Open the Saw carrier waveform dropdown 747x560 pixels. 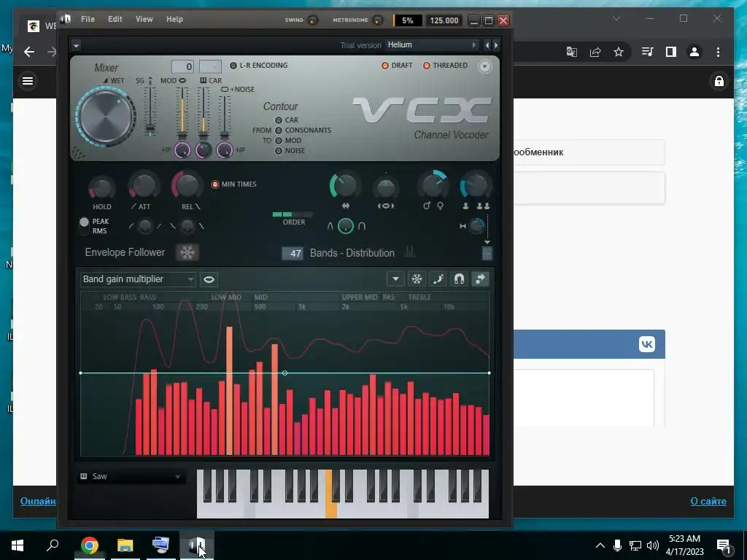coord(131,476)
